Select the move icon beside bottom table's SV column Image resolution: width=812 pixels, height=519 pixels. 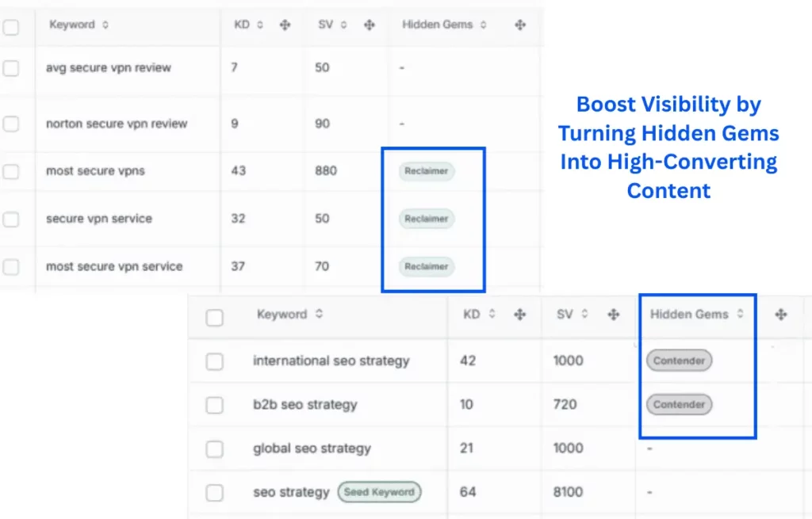click(614, 314)
